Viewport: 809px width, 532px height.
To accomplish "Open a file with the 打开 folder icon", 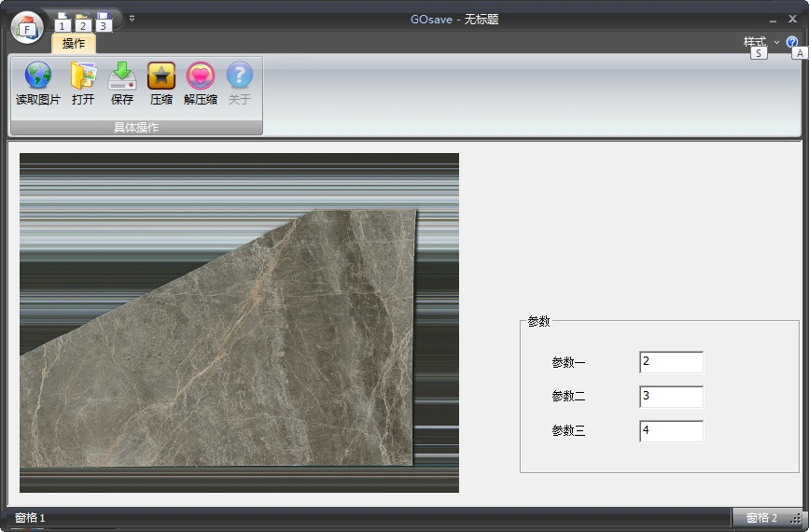I will tap(83, 77).
